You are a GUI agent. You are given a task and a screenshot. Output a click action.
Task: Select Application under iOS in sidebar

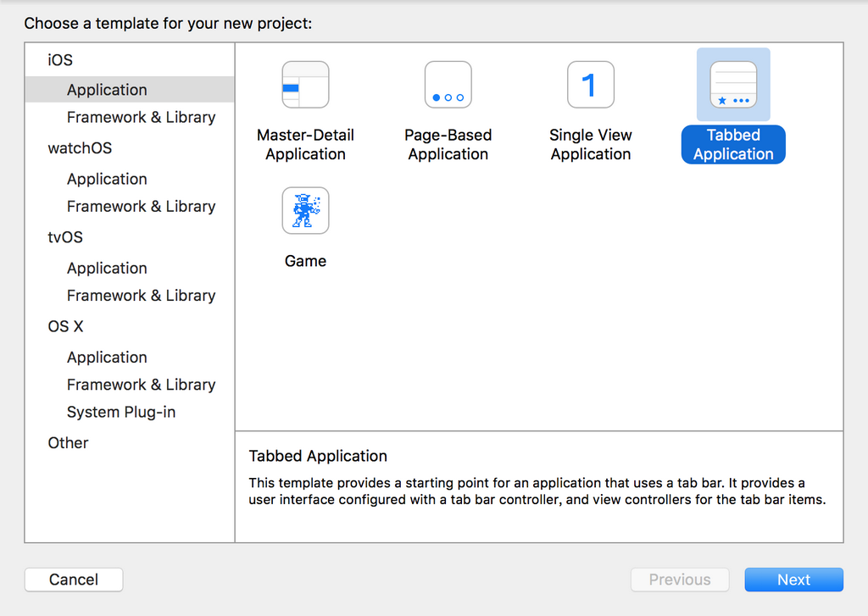point(107,90)
